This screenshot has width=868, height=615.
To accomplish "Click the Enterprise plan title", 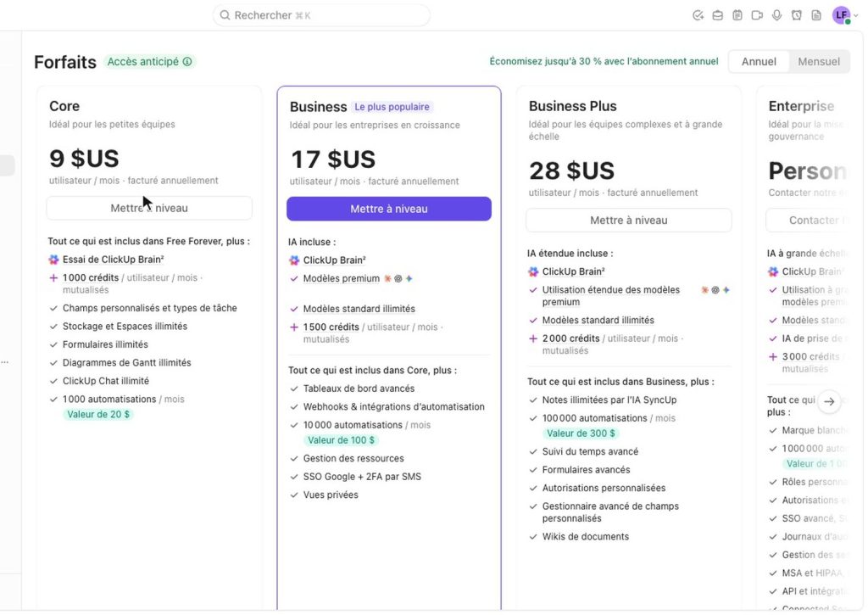I will (x=801, y=106).
